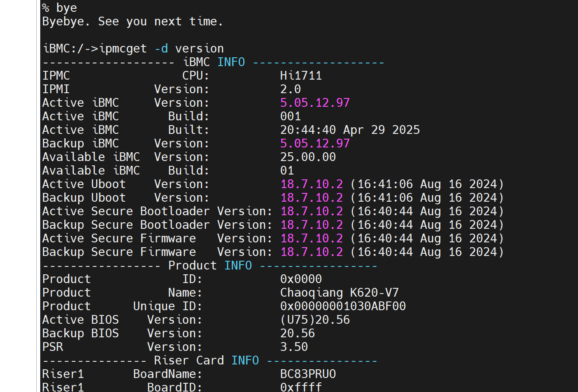Click product name 'Chaoqiang K620-V7'
Viewport: 578px width, 392px height.
click(x=340, y=293)
